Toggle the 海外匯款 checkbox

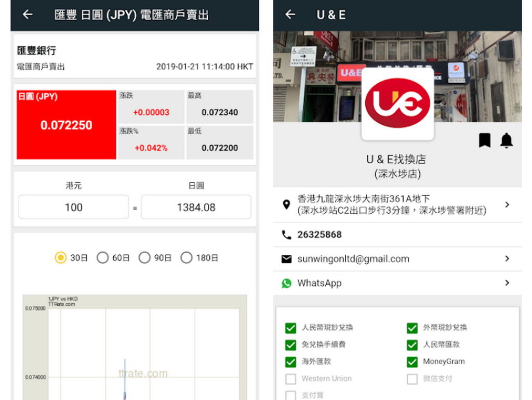(x=290, y=362)
